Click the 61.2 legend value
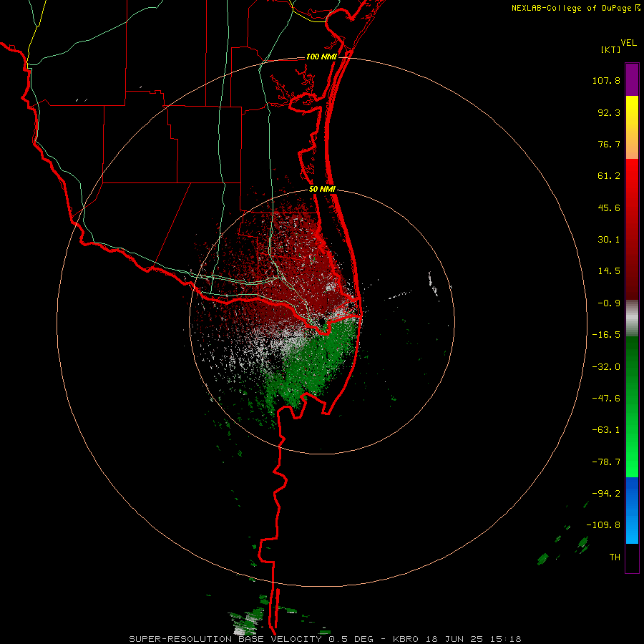 coord(609,176)
